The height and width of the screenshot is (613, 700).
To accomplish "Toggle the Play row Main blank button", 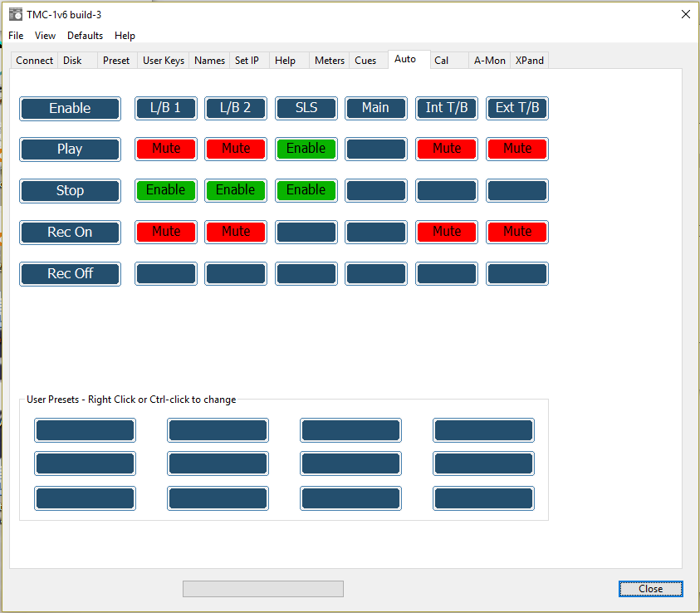I will [x=376, y=149].
